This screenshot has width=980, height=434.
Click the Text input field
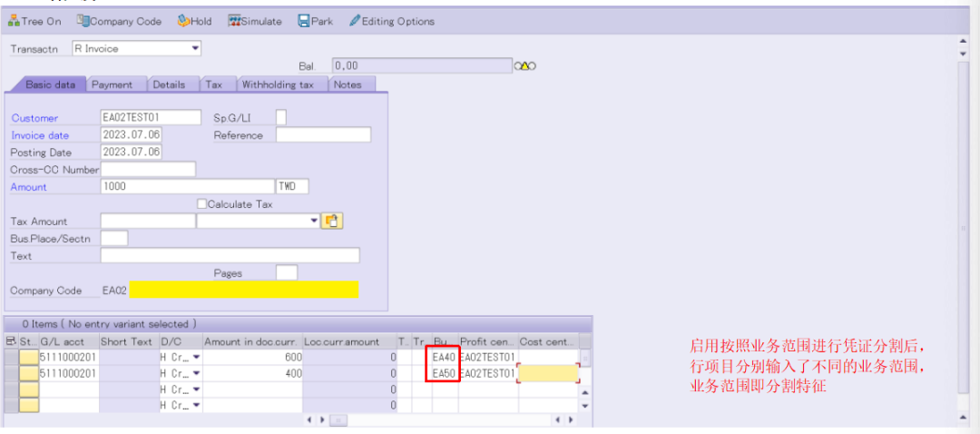point(230,255)
